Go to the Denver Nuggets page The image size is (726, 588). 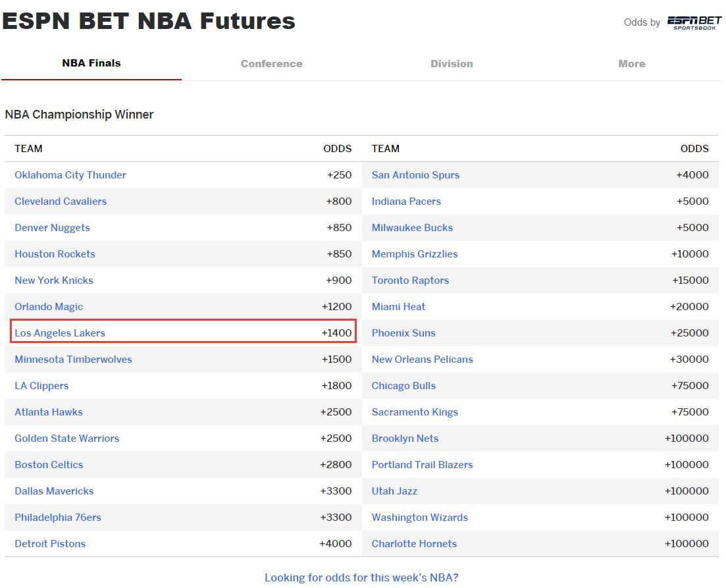(52, 228)
